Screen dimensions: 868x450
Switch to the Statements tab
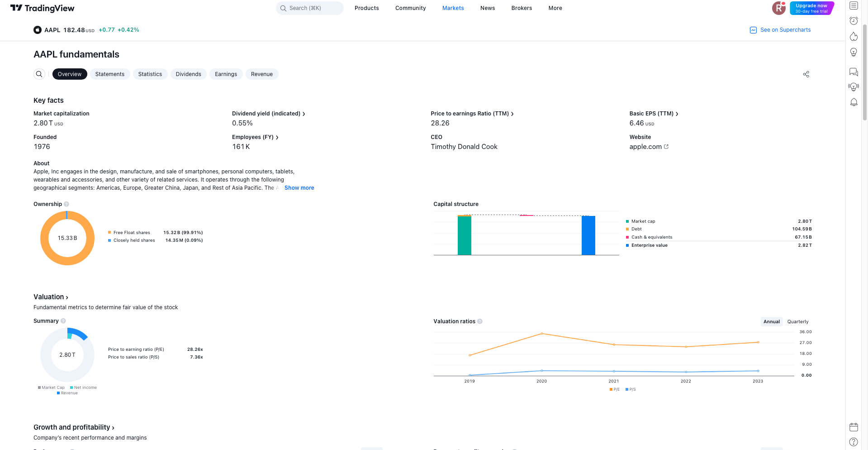110,74
